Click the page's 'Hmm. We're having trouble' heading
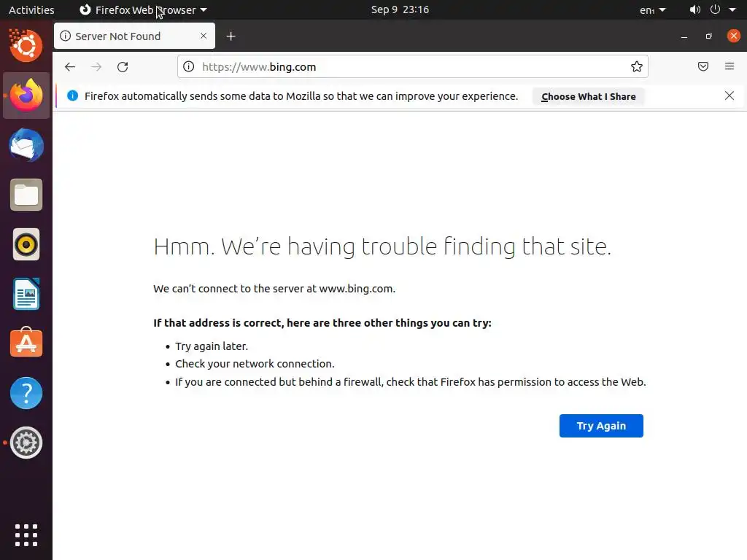The image size is (747, 560). tap(382, 246)
